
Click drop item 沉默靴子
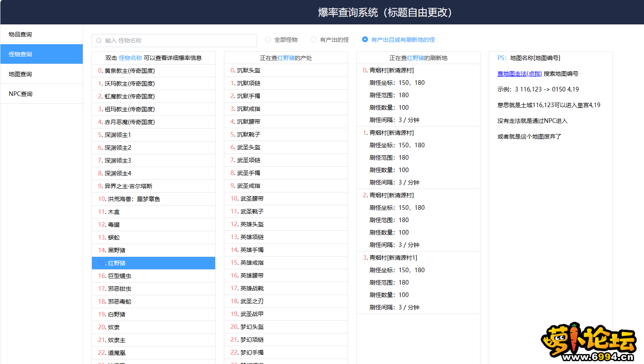286,134
